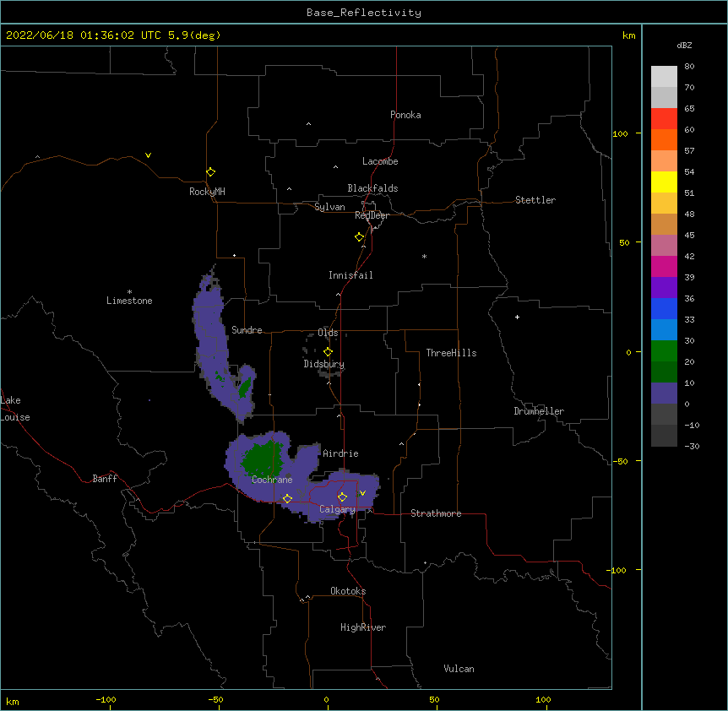The image size is (728, 711).
Task: Pick the yellow 51-54 dBZ legend swatch
Action: pos(664,182)
